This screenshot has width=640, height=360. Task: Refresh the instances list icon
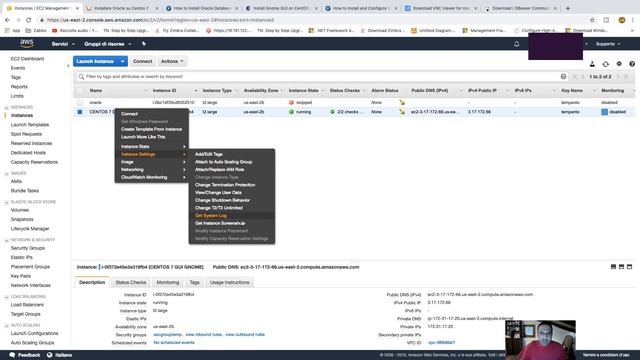click(x=606, y=64)
